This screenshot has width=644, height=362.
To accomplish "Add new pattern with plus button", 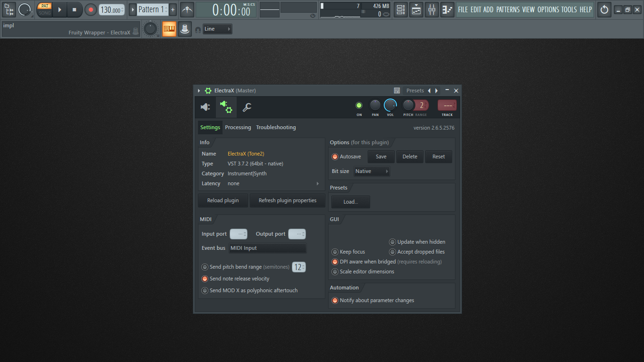I will (173, 9).
